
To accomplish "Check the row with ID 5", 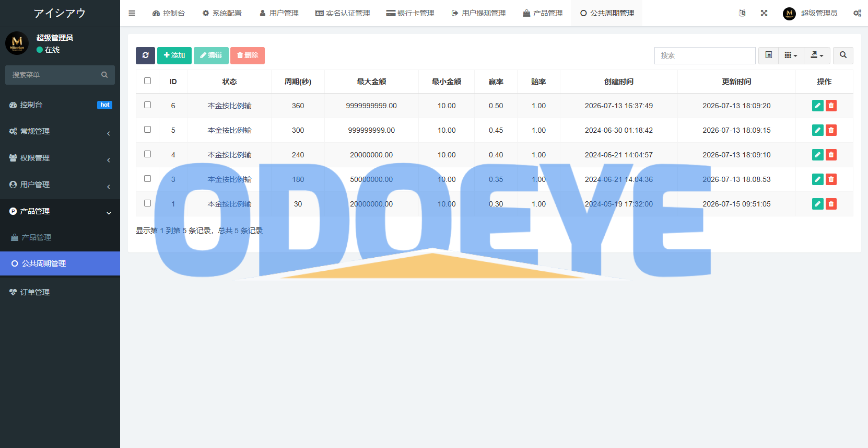I will (147, 130).
